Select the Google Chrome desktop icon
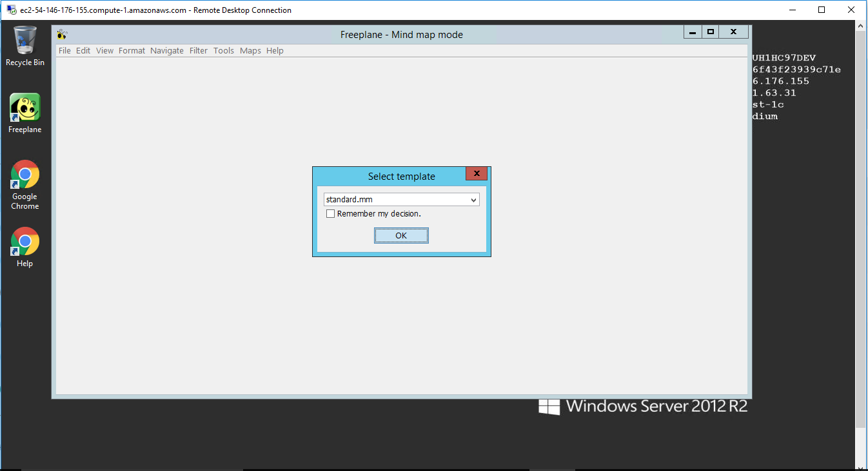Screen dimensions: 868x471 point(25,177)
